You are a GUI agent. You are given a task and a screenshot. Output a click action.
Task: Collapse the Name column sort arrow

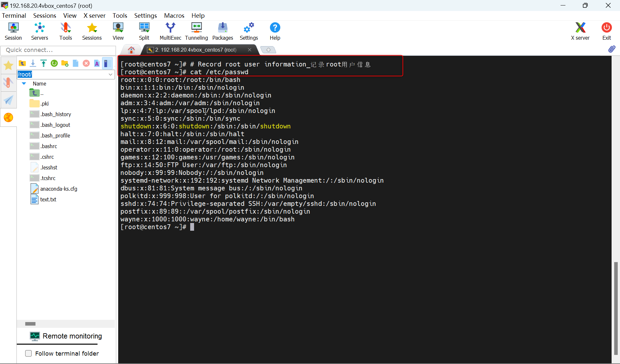pos(24,84)
